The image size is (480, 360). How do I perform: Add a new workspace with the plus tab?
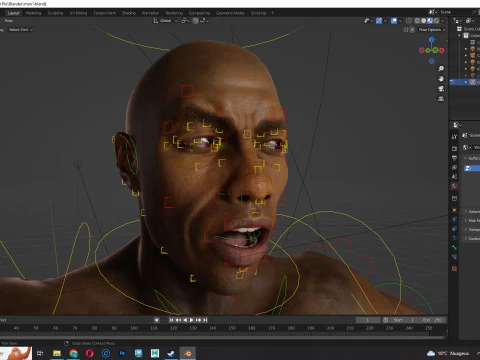(x=272, y=13)
